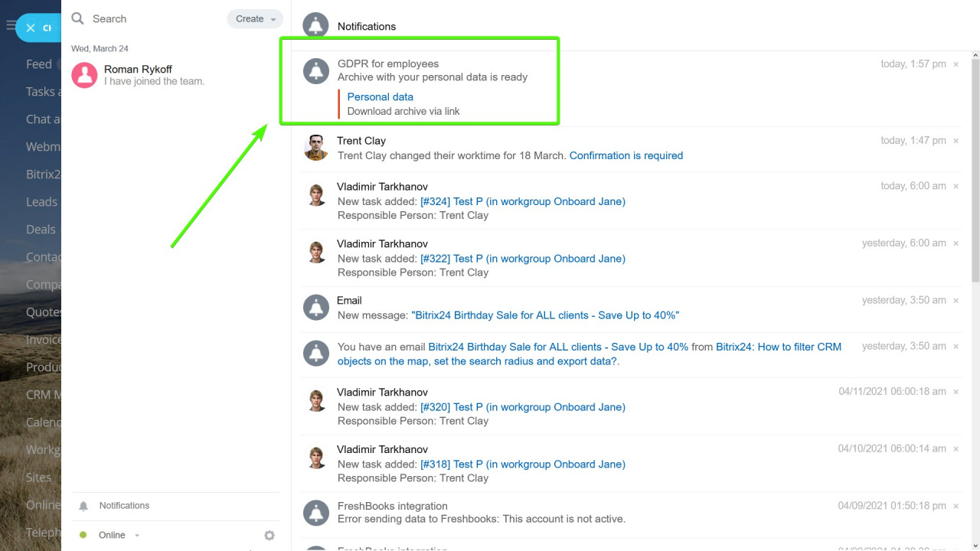
Task: Dismiss the FreshBooks 01:50:18 pm notification
Action: pyautogui.click(x=955, y=506)
